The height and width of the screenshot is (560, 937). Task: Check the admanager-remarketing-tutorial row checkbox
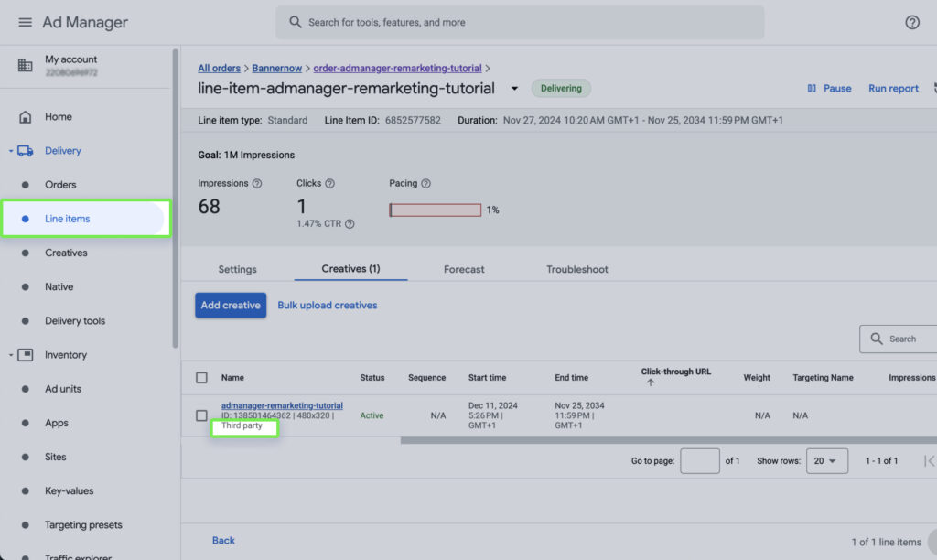[x=201, y=415]
